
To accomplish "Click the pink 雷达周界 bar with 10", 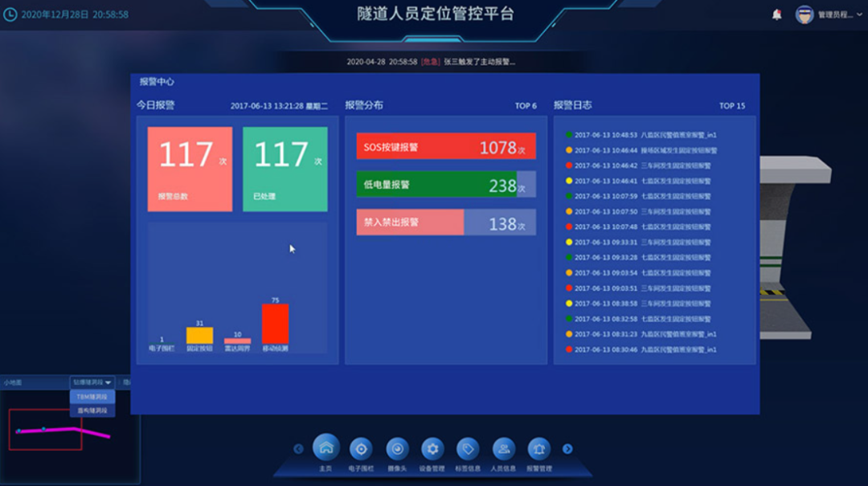I will pos(237,341).
